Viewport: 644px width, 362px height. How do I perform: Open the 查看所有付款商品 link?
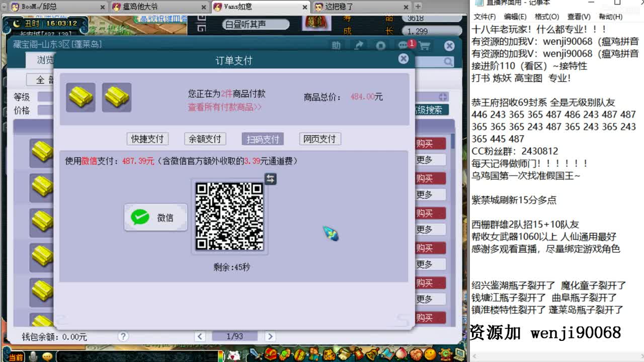point(225,107)
